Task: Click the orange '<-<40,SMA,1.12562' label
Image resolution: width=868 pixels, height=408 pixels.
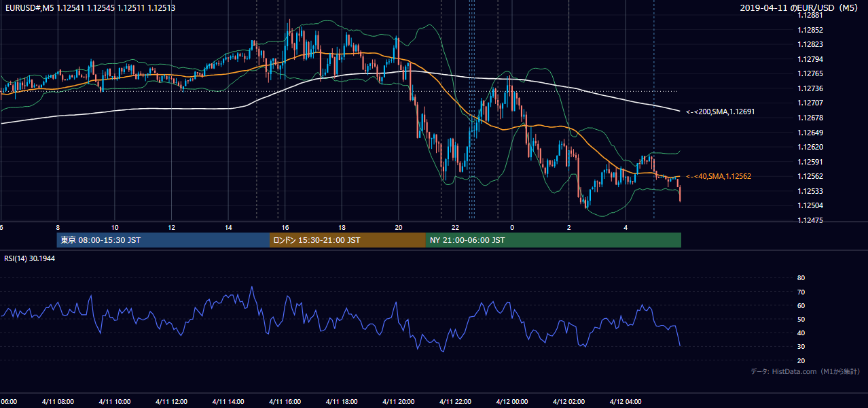Action: (x=718, y=176)
